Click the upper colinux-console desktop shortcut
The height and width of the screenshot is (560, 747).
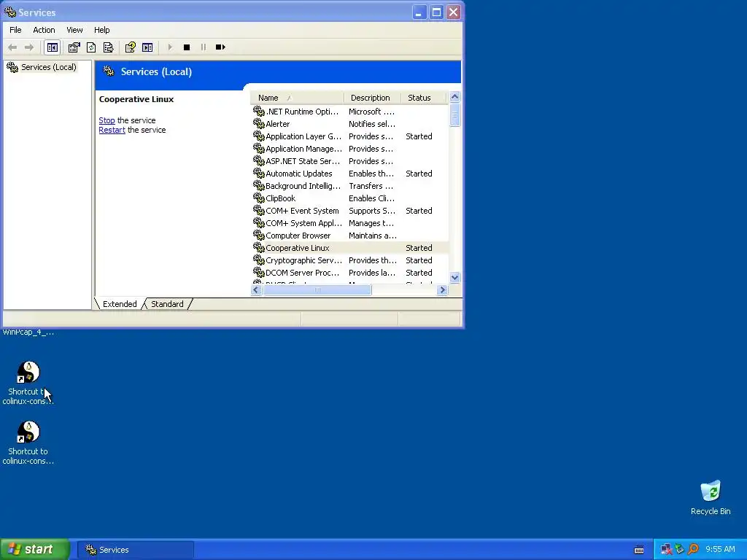point(28,384)
